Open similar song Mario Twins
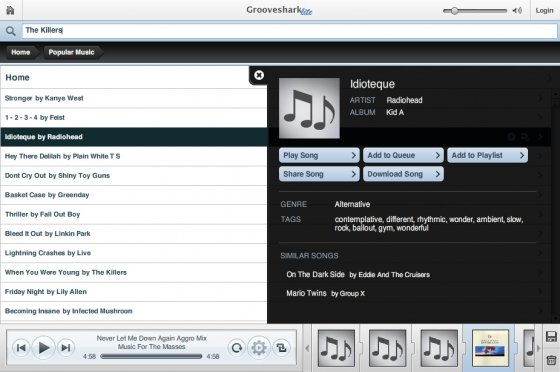This screenshot has width=560, height=372. (x=325, y=293)
